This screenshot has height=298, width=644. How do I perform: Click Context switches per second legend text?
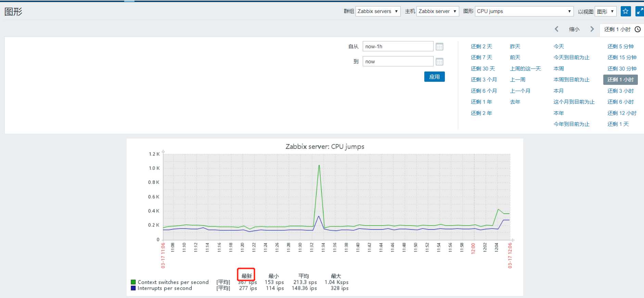[x=173, y=282]
